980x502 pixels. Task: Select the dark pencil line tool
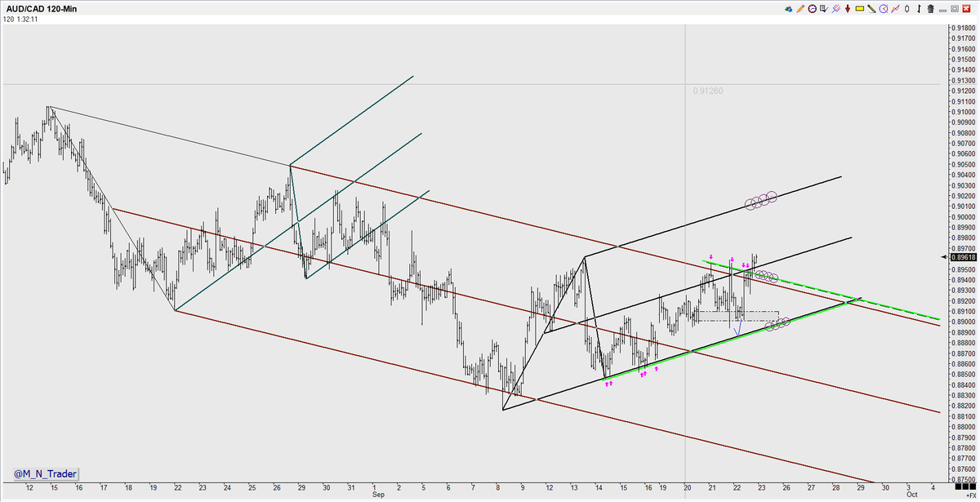pos(871,8)
